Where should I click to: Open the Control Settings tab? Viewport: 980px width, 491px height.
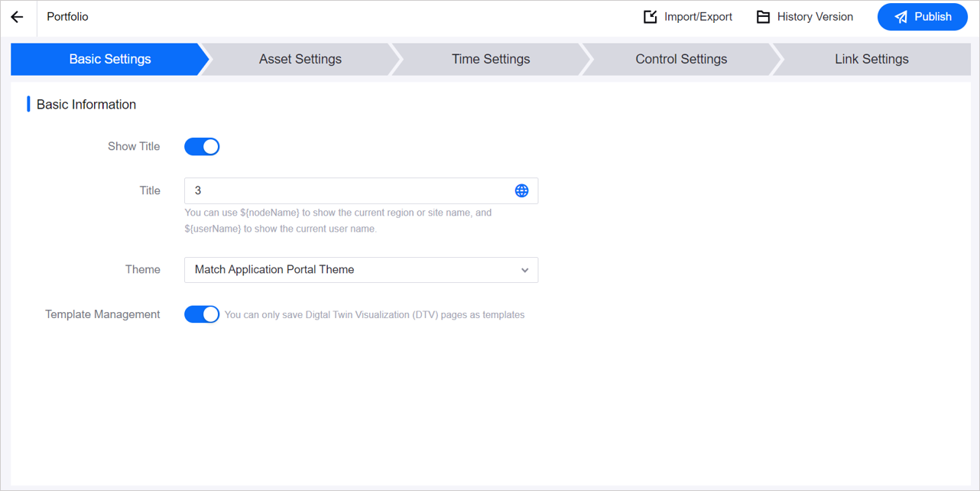click(681, 59)
